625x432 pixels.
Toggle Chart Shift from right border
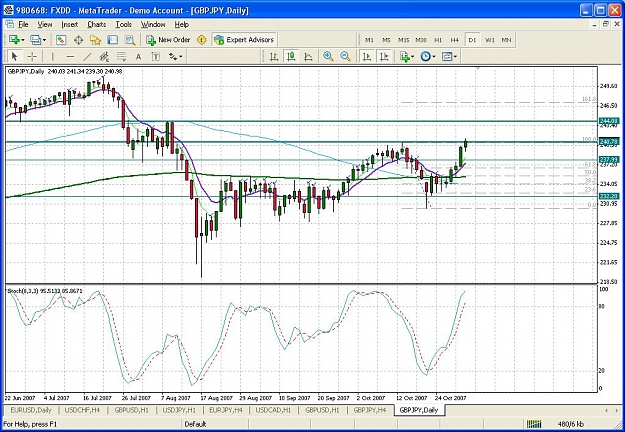coord(384,57)
